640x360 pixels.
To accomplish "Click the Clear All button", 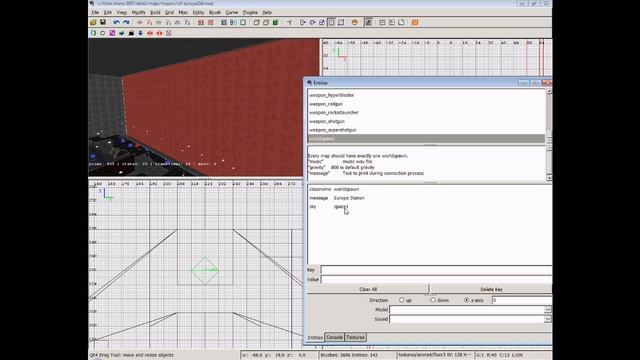I will click(368, 289).
